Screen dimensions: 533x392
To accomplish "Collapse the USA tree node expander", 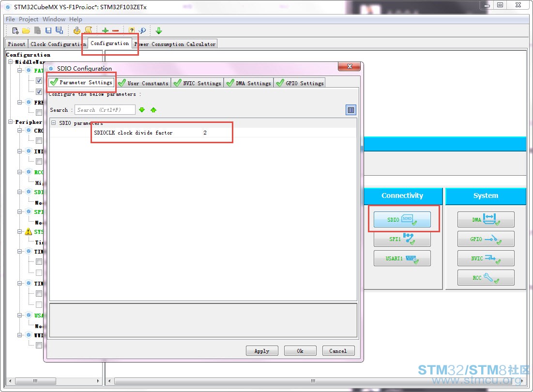I will pyautogui.click(x=19, y=315).
